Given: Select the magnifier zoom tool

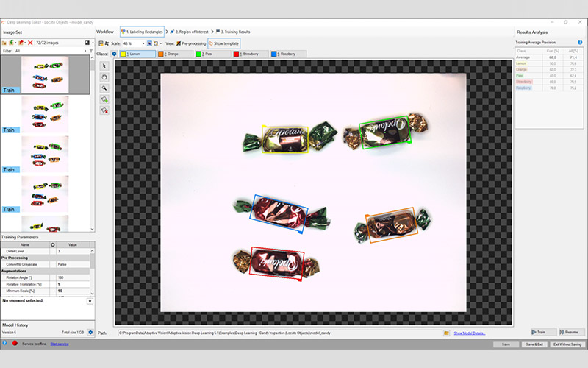Looking at the screenshot, I should [104, 88].
